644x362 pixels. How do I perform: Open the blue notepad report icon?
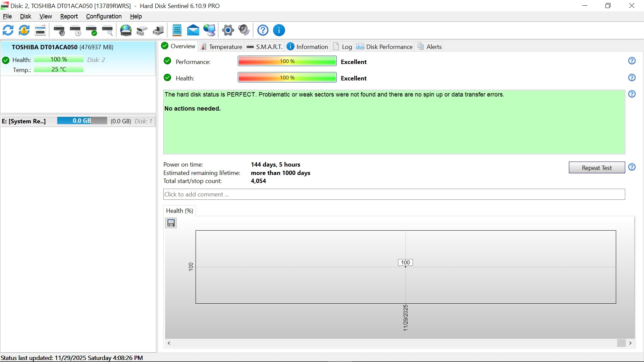click(177, 30)
